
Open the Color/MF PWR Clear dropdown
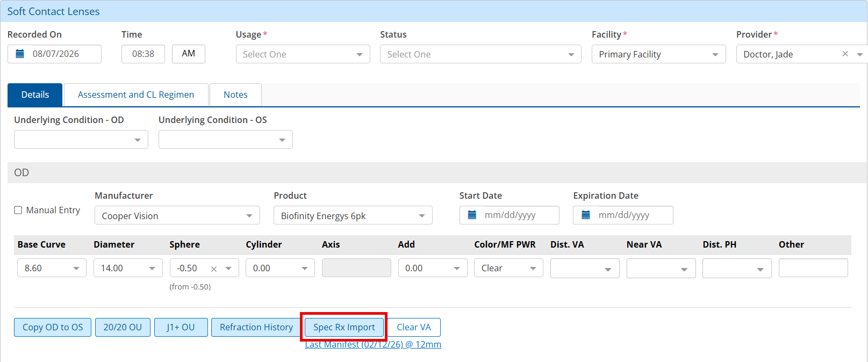508,268
